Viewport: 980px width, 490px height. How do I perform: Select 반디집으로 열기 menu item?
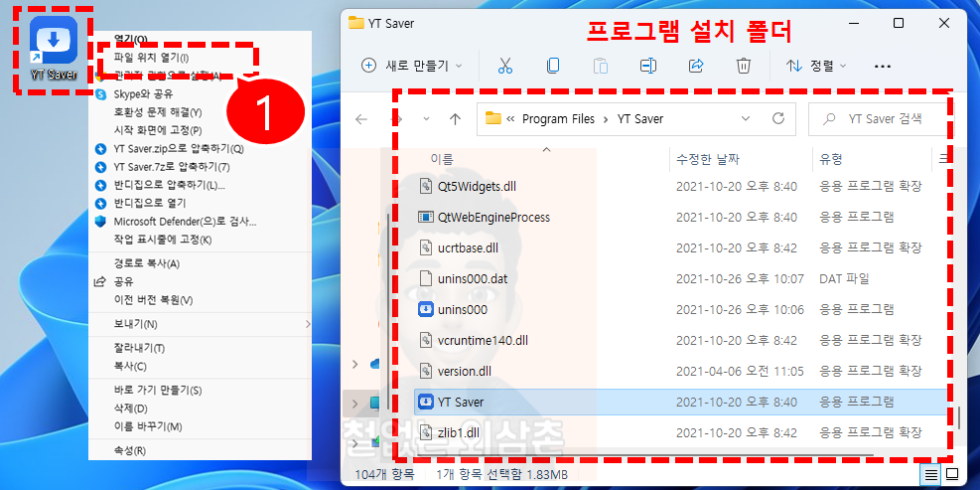click(149, 204)
